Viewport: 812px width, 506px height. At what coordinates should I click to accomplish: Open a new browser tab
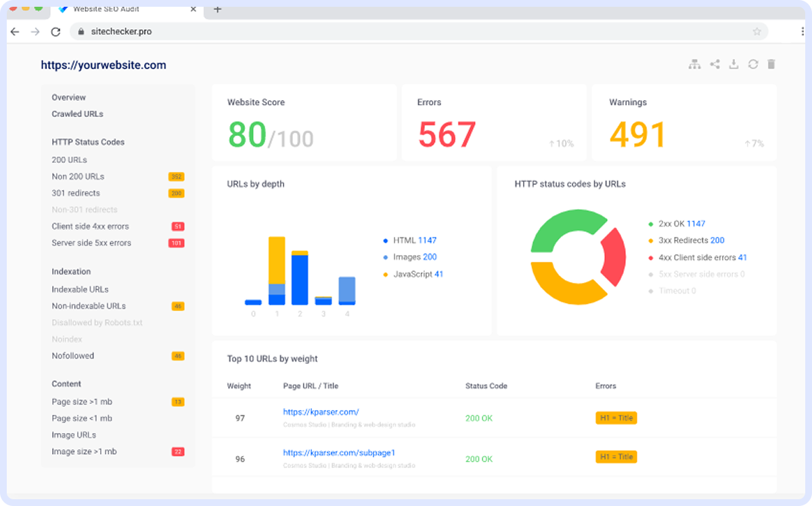click(x=217, y=9)
